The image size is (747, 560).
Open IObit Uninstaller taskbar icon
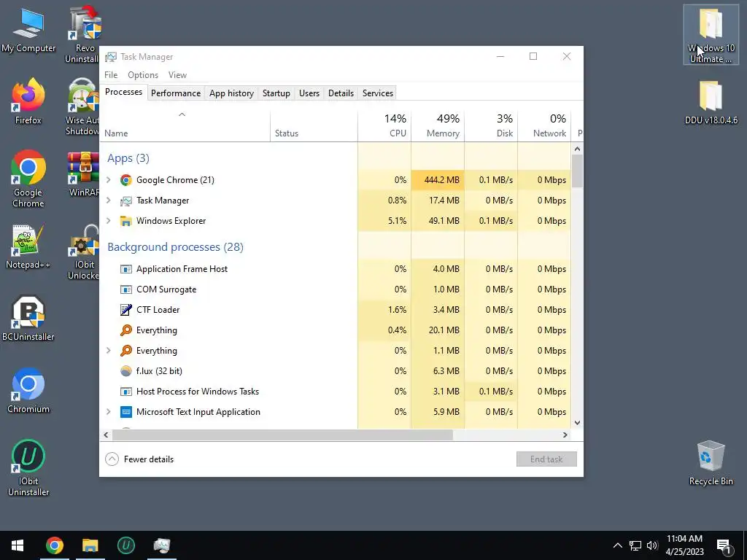tap(125, 545)
